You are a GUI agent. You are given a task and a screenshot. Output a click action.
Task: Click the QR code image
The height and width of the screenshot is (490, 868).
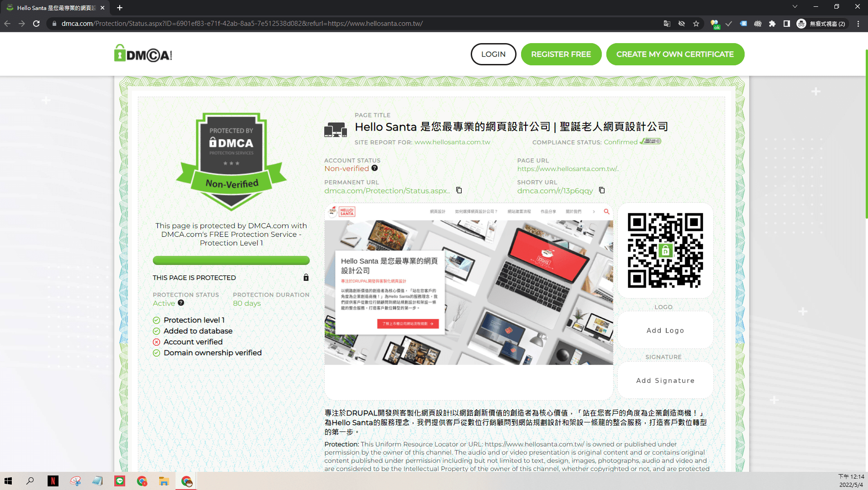click(665, 250)
